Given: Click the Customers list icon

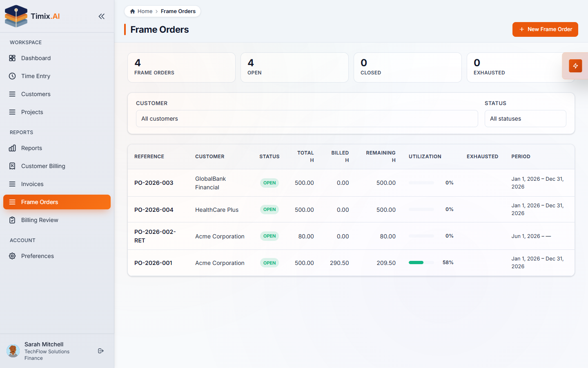Looking at the screenshot, I should point(12,94).
